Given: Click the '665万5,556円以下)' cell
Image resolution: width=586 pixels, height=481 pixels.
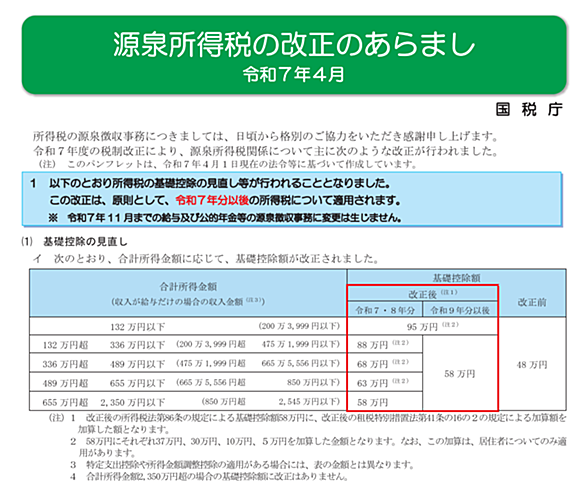Looking at the screenshot, I should [301, 363].
